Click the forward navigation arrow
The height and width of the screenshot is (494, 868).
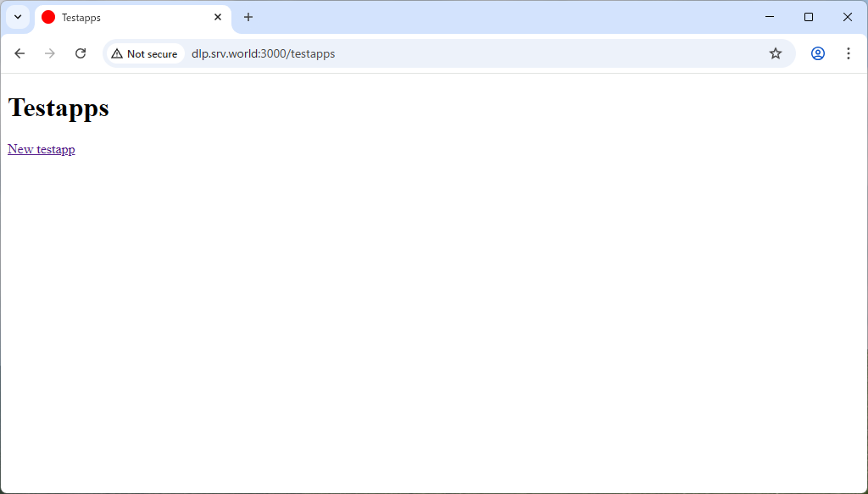[50, 53]
